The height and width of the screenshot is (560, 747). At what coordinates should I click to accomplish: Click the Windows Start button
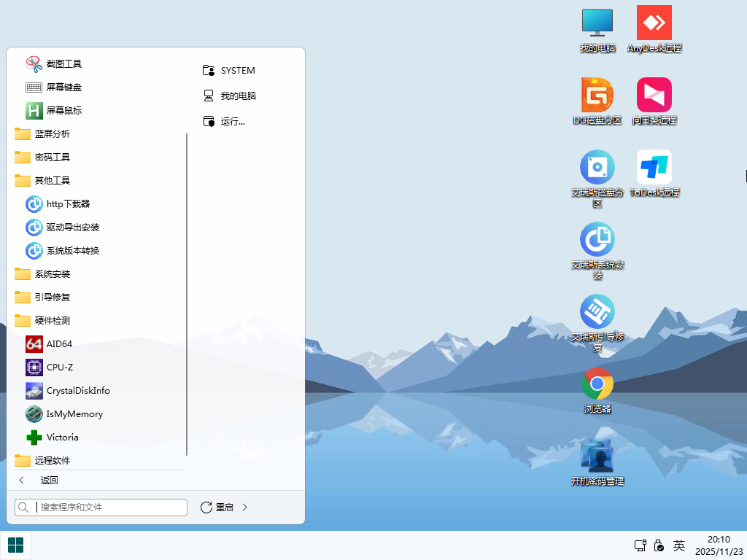[15, 545]
